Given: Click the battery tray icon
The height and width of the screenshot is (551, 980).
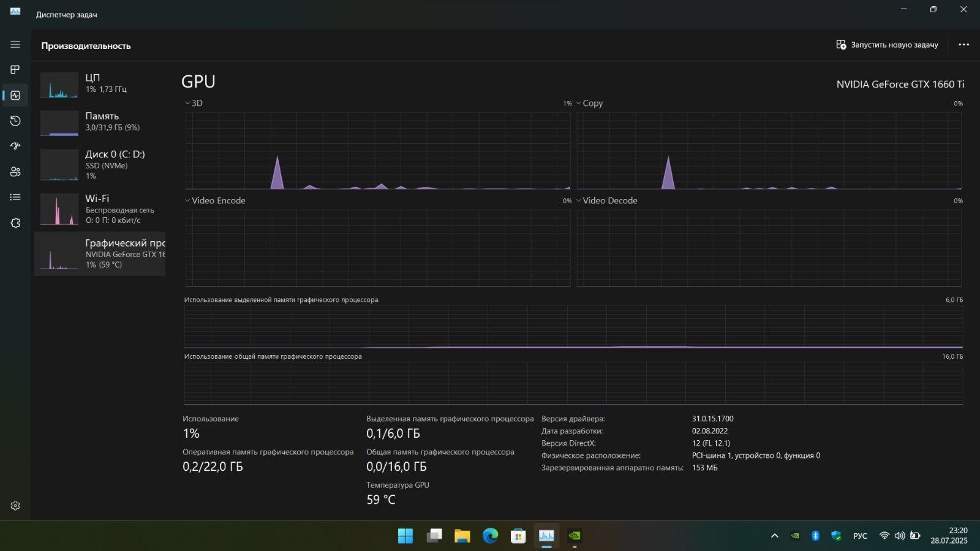Looking at the screenshot, I should pos(915,536).
